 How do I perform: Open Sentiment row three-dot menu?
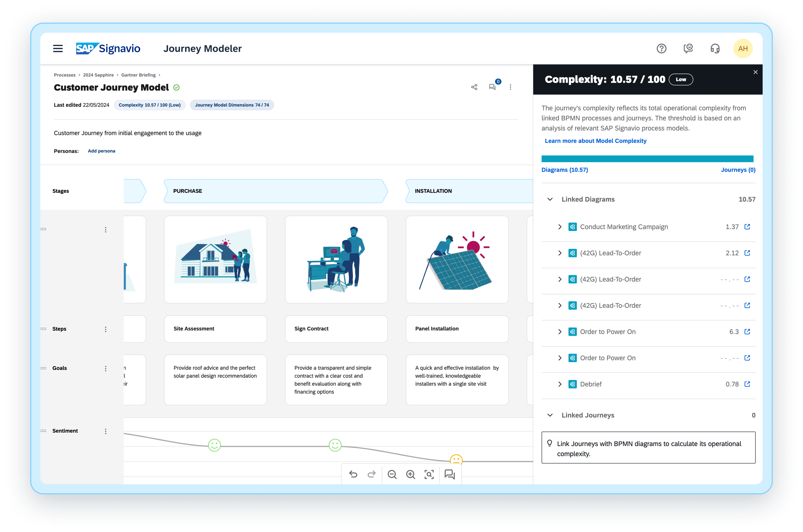[x=106, y=431]
